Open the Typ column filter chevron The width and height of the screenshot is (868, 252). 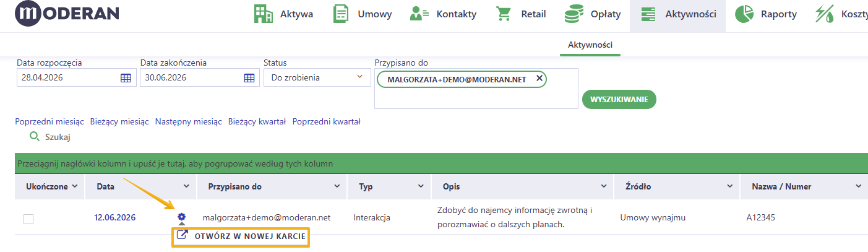(420, 186)
